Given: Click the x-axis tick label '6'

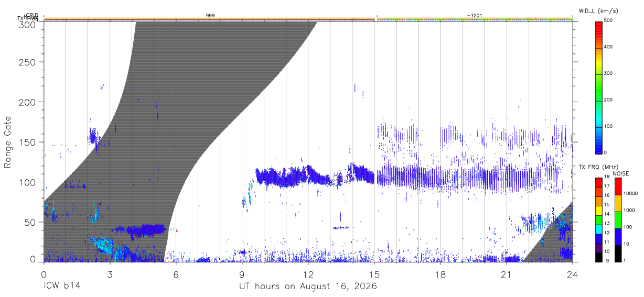Looking at the screenshot, I should point(176,274).
